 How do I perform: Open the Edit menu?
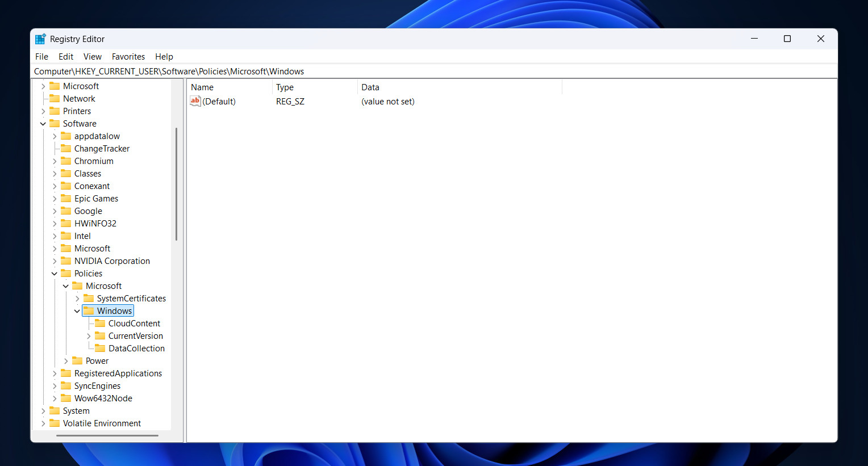point(65,56)
